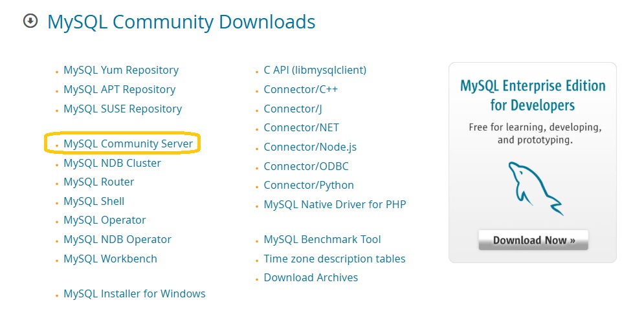Viewport: 644px width, 309px height.
Task: Click 'Free for learning, developing, and prototyping' text
Action: point(535,134)
